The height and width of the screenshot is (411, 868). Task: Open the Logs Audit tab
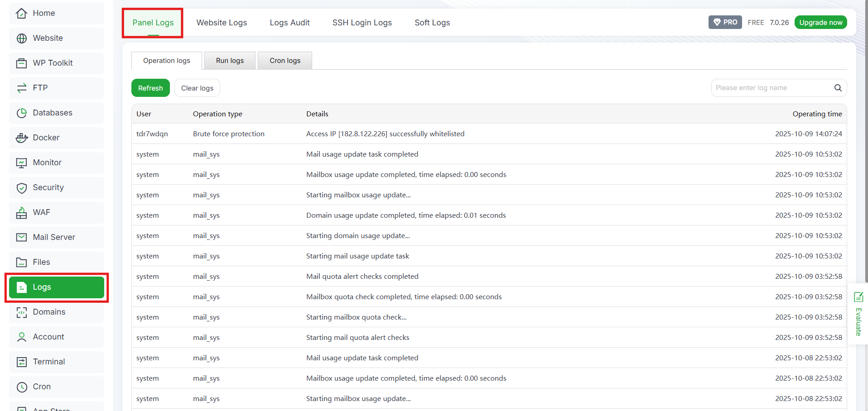(289, 23)
